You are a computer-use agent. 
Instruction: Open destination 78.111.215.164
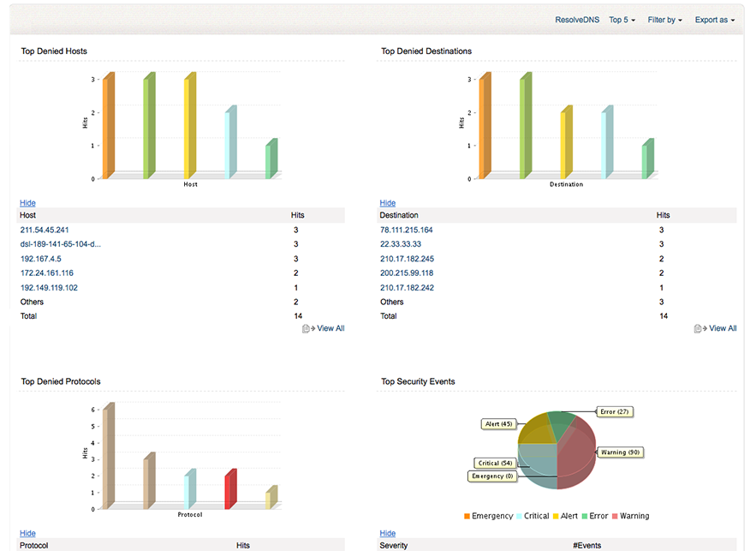coord(407,231)
